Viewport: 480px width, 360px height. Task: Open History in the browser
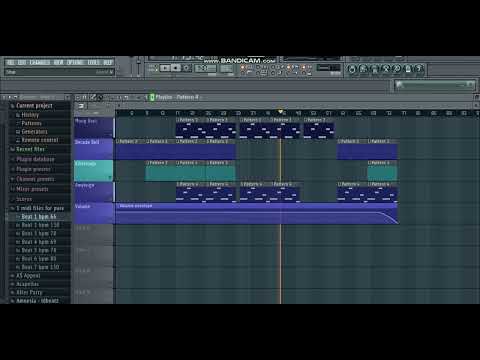[x=30, y=115]
